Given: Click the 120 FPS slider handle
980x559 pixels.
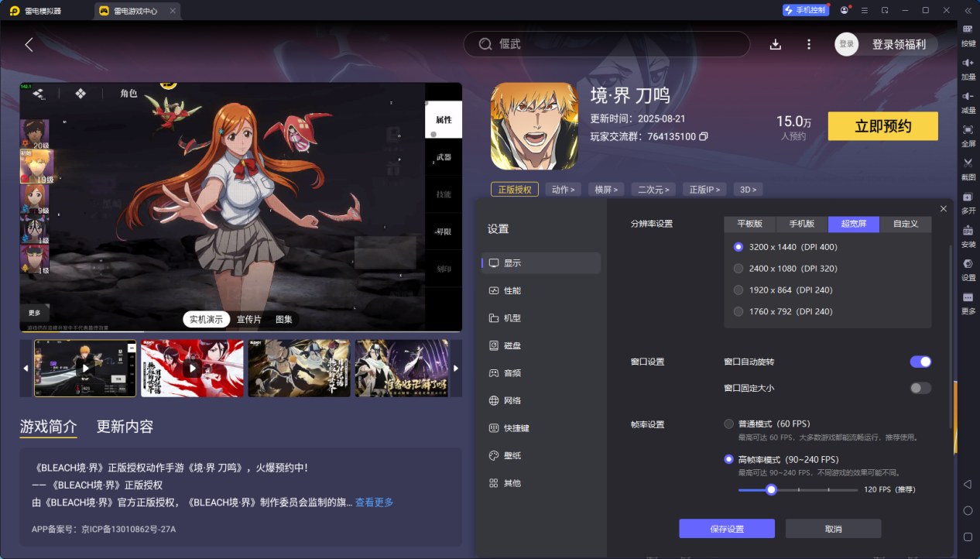Looking at the screenshot, I should click(x=771, y=489).
